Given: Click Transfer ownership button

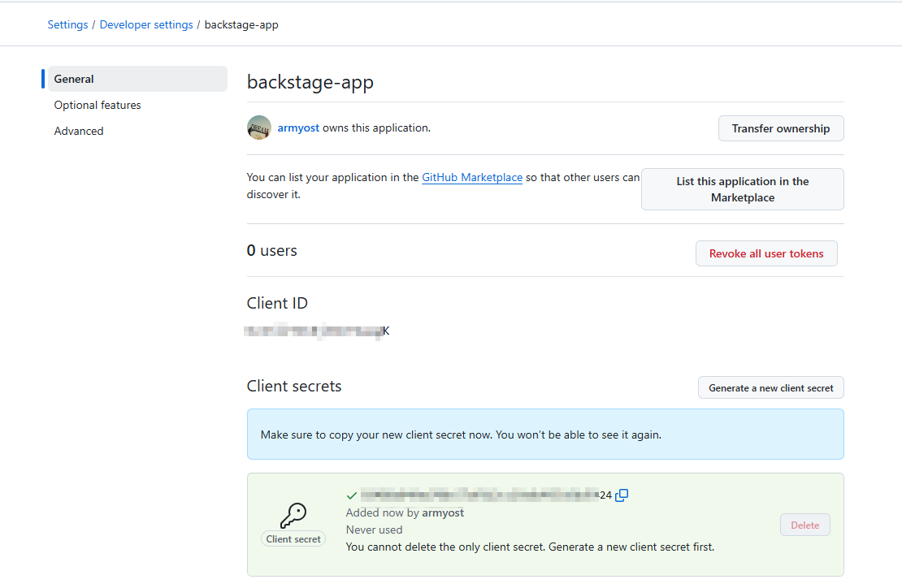Looking at the screenshot, I should pos(781,128).
